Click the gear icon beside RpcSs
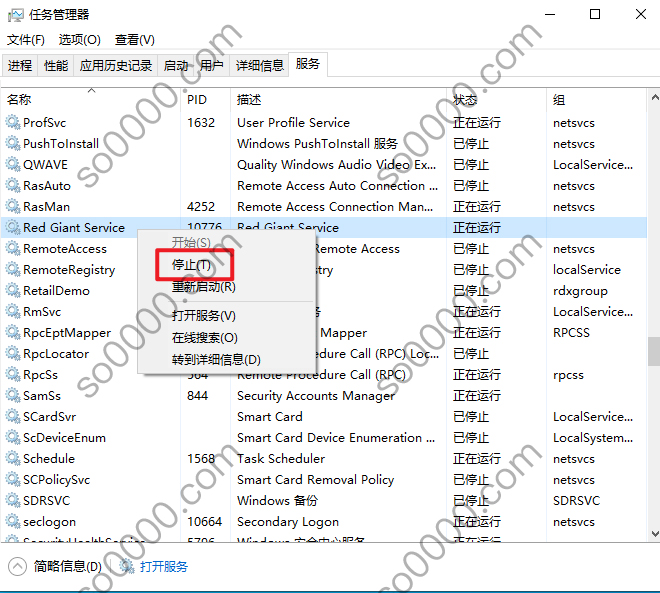660x593 pixels. pos(13,375)
